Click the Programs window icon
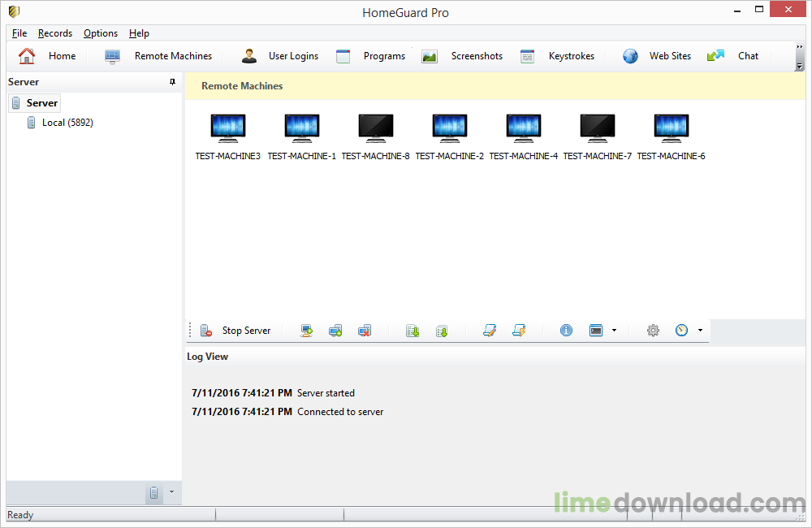 pos(343,56)
